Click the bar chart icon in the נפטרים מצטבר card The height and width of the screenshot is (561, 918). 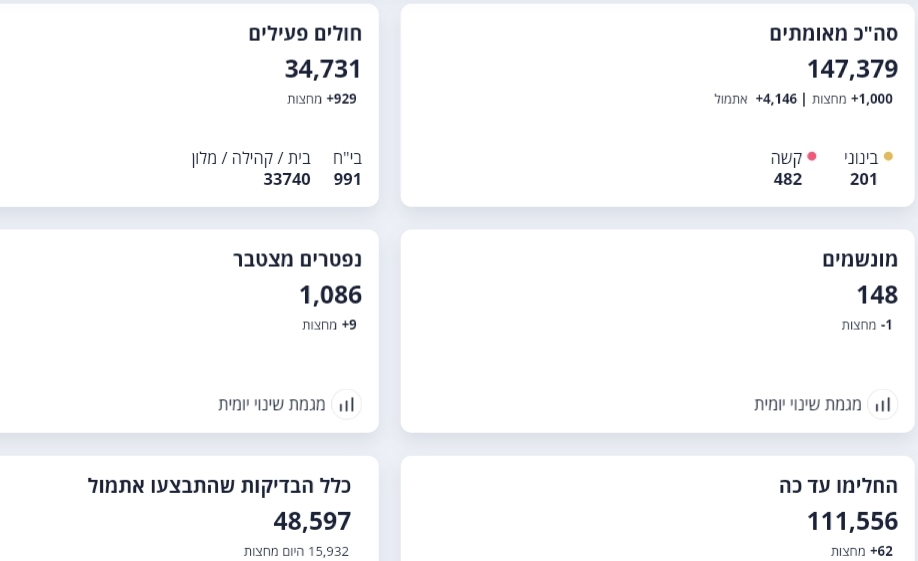[x=346, y=404]
